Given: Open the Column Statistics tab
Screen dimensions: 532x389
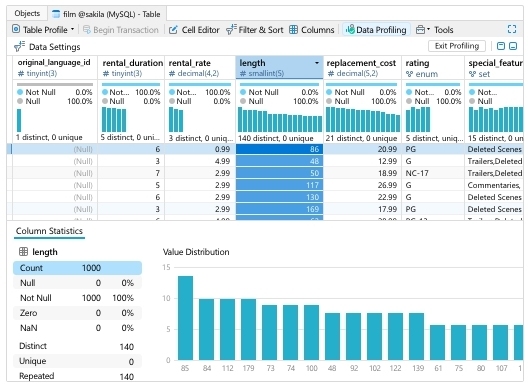Looking at the screenshot, I should pyautogui.click(x=49, y=231).
